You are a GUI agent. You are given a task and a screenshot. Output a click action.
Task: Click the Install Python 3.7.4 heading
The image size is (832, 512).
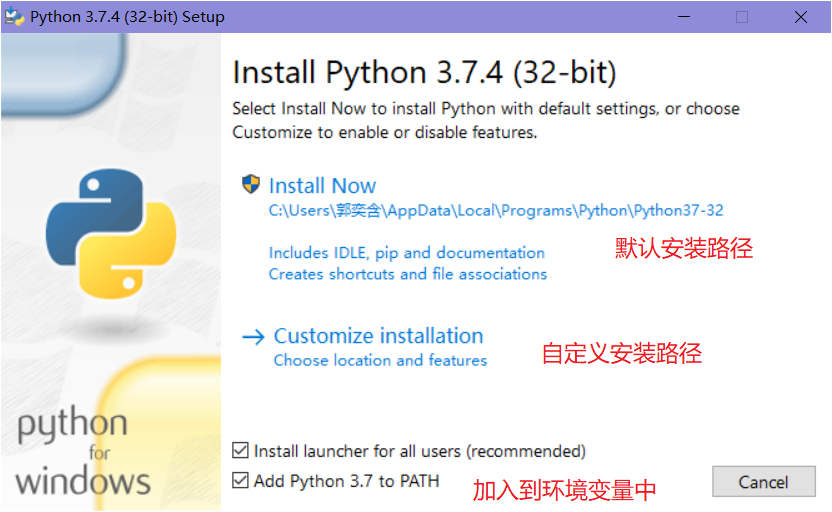[x=424, y=72]
